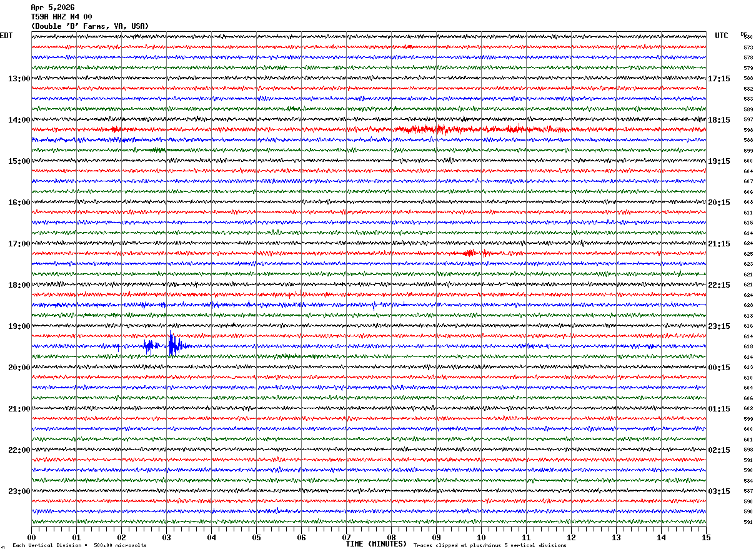The height and width of the screenshot is (554, 756).
Task: Click the DC offset value 589
Action: (748, 109)
